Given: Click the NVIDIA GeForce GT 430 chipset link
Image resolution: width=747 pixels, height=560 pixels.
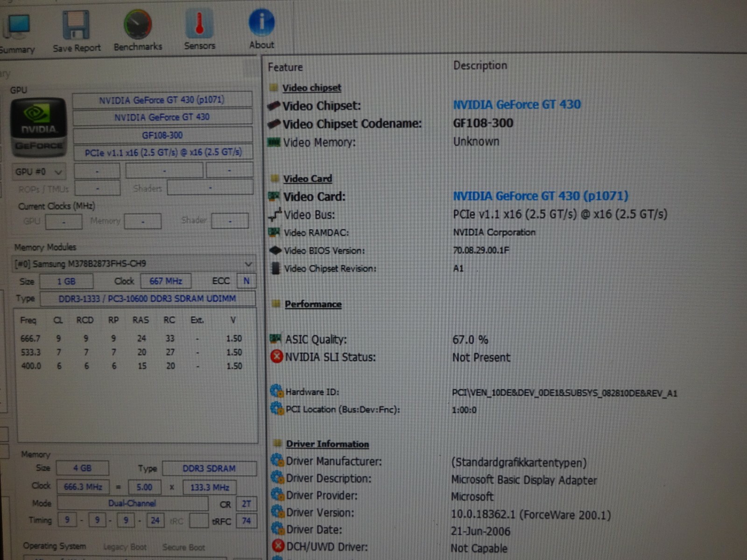Looking at the screenshot, I should 517,105.
